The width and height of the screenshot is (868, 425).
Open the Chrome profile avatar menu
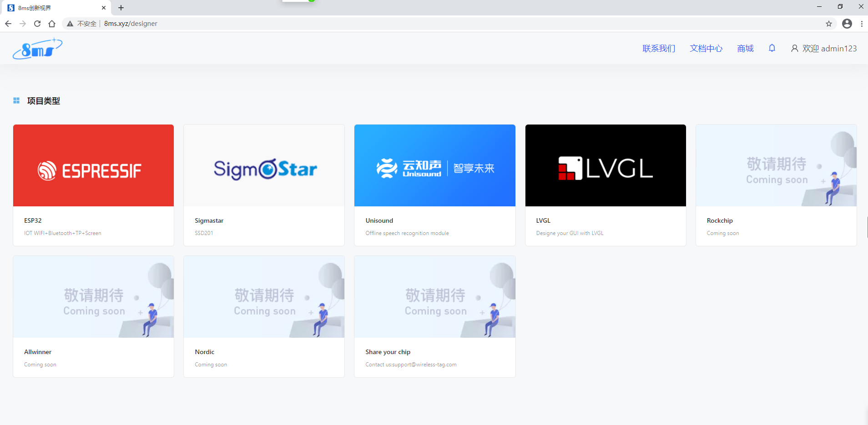click(x=847, y=24)
